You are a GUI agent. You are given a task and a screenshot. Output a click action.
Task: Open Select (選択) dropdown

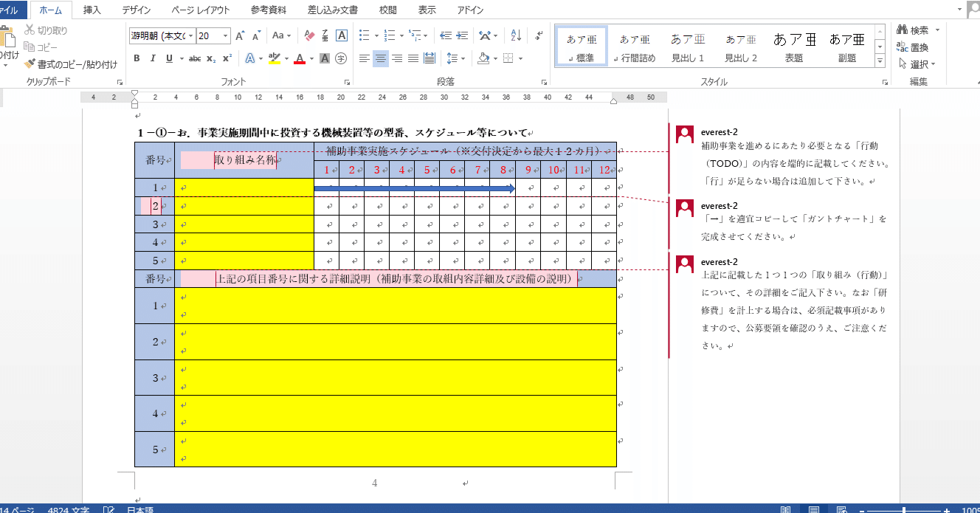coord(917,64)
